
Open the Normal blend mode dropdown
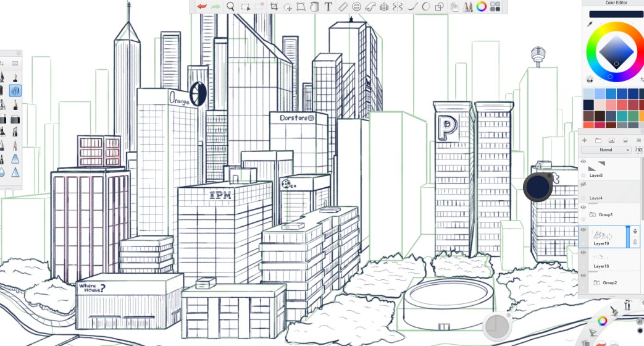pyautogui.click(x=606, y=150)
